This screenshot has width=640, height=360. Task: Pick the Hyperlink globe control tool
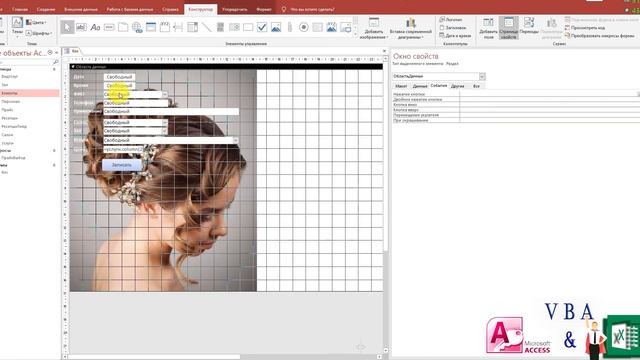pos(137,27)
